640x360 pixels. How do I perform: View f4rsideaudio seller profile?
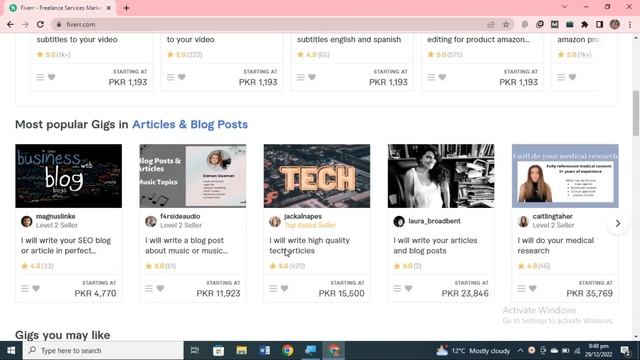coord(180,216)
